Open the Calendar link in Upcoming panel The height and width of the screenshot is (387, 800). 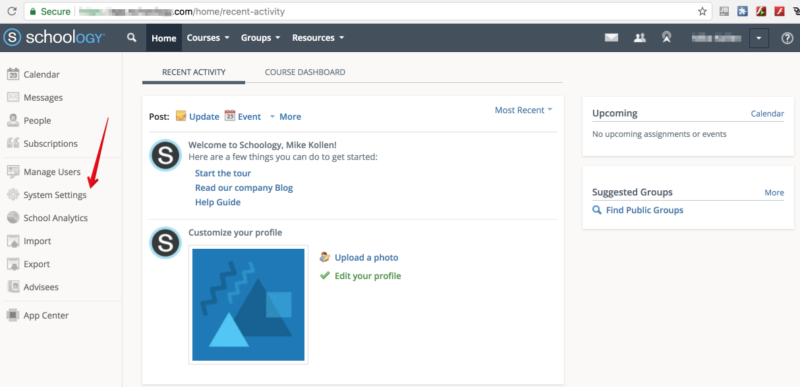(x=767, y=113)
